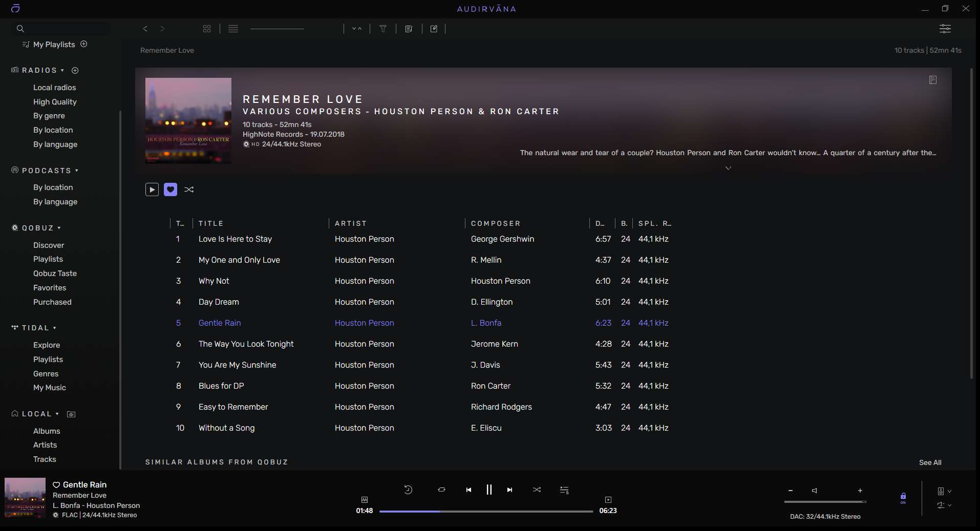Select track Without a Song
Image resolution: width=980 pixels, height=531 pixels.
(x=226, y=428)
